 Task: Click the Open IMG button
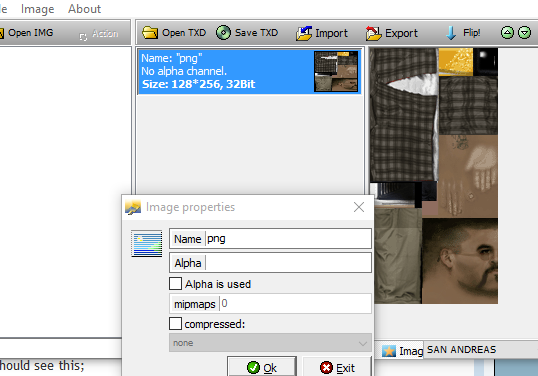coord(26,33)
